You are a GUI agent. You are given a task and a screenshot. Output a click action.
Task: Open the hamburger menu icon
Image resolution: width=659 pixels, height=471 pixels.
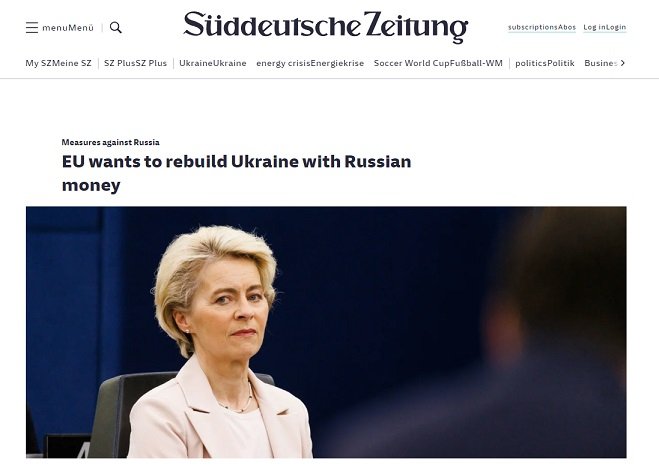click(x=32, y=28)
